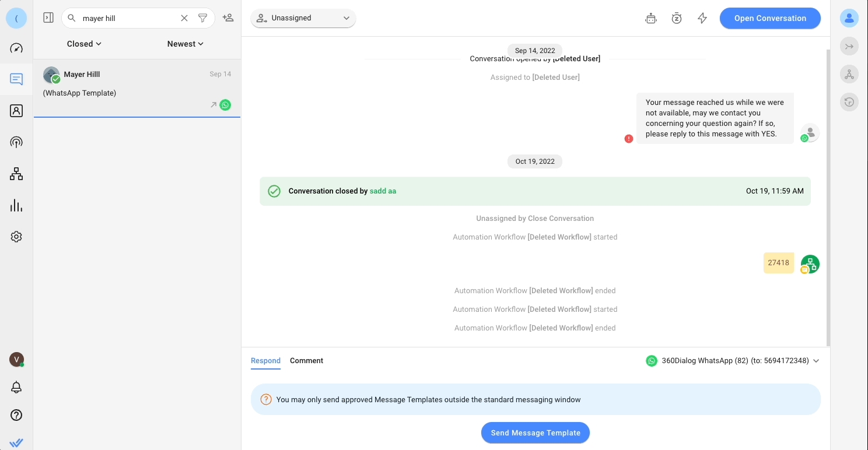Open the dashboard speedometer icon

(16, 48)
